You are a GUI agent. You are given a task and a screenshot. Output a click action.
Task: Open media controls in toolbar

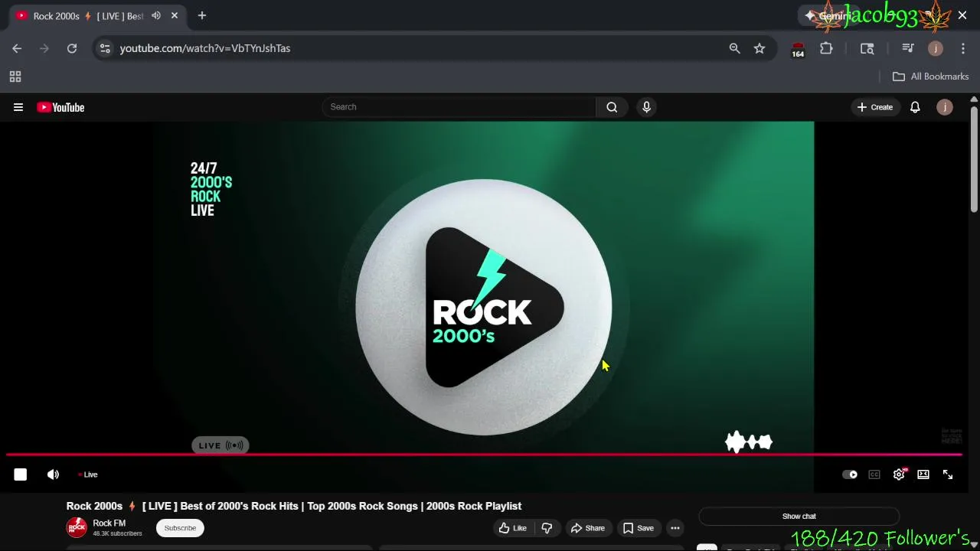pyautogui.click(x=908, y=48)
